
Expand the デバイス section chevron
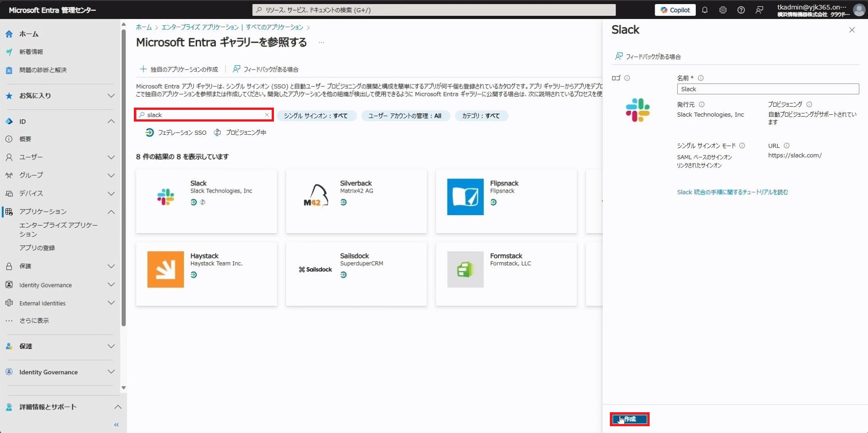coord(111,193)
